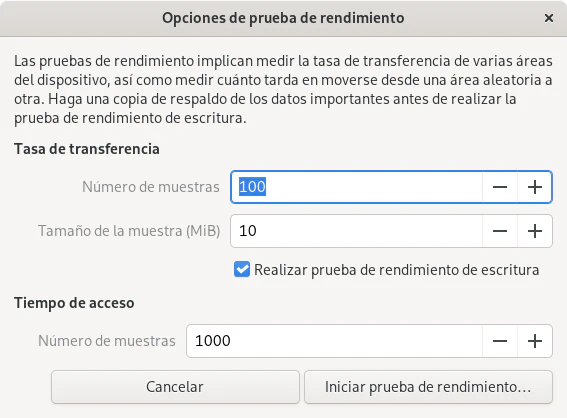567x418 pixels.
Task: Increase Tamaño de la muestra with plus
Action: tap(535, 231)
